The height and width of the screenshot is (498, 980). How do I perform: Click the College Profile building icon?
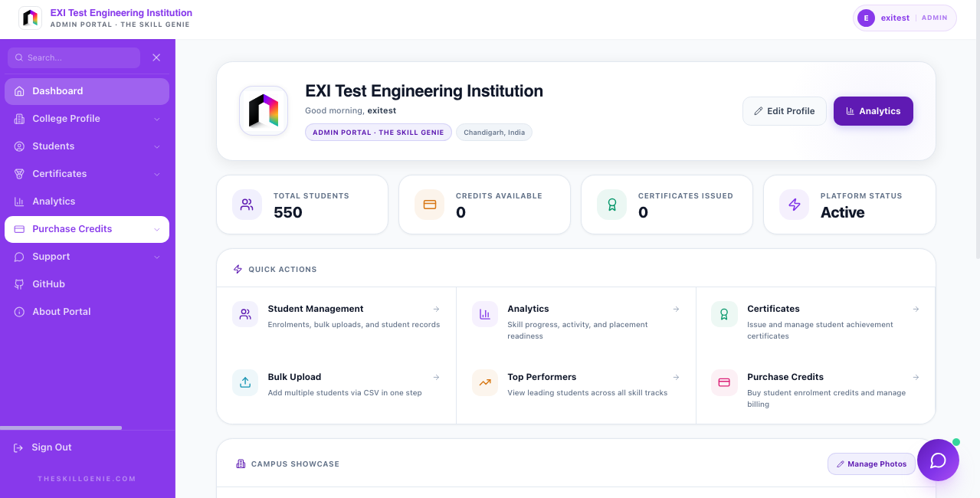[19, 119]
